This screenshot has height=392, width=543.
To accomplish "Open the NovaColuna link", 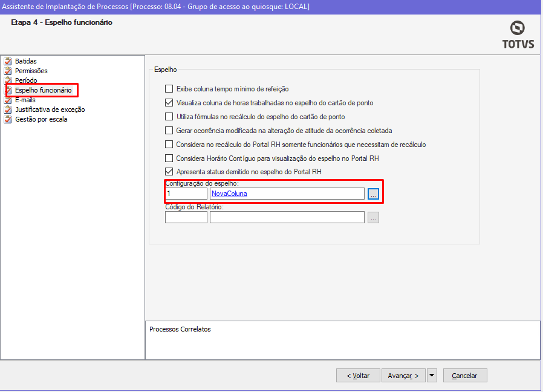I will tap(229, 194).
